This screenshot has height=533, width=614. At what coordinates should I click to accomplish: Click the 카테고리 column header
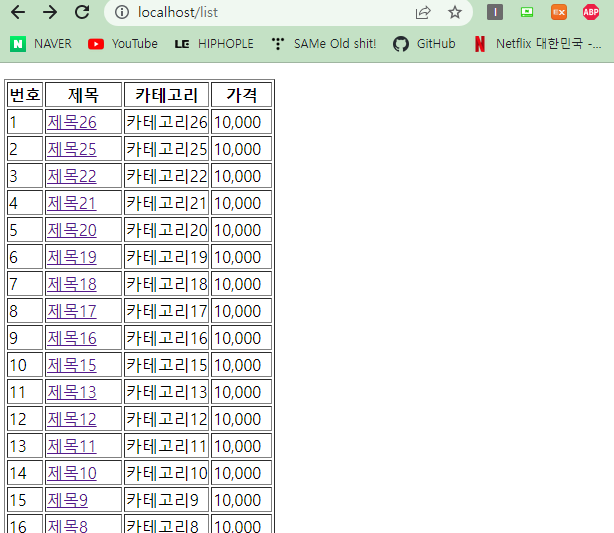point(166,95)
